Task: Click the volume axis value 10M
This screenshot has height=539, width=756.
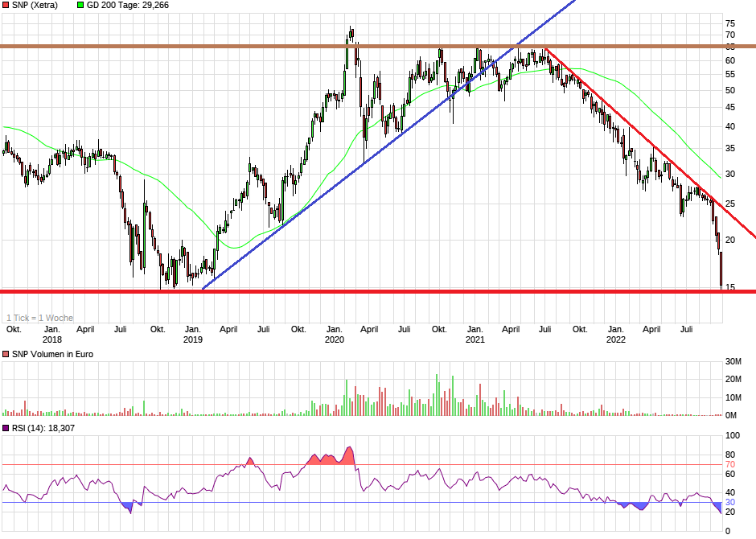Action: tap(733, 397)
